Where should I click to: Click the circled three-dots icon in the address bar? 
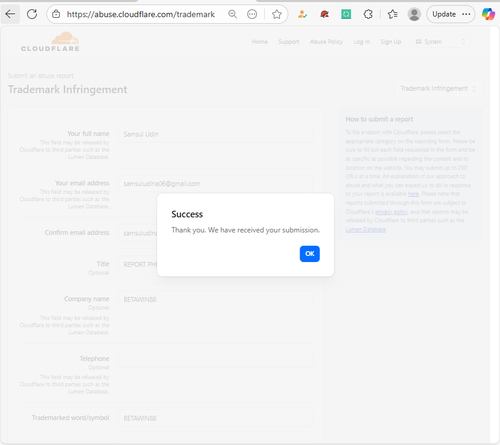(252, 14)
